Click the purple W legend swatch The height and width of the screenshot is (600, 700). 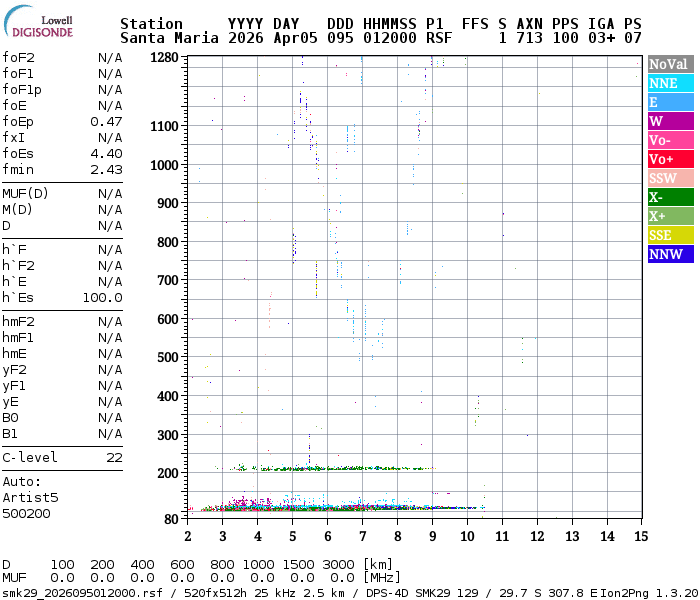[x=671, y=121]
